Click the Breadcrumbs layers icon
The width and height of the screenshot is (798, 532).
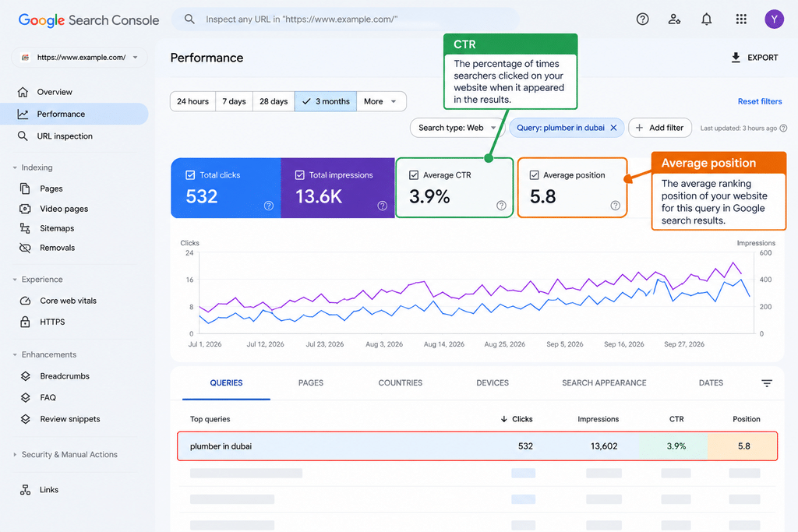pos(26,376)
